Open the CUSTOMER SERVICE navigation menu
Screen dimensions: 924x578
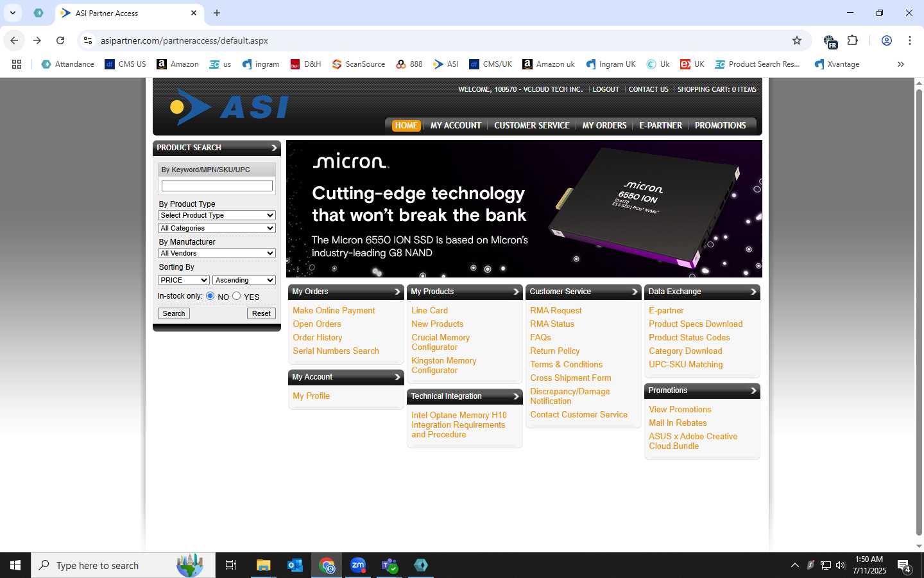point(532,125)
